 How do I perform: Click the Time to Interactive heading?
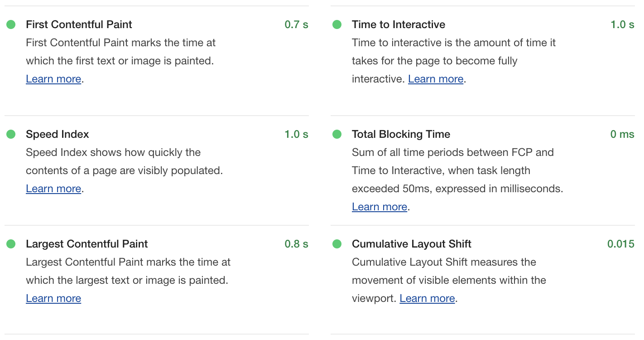(398, 24)
